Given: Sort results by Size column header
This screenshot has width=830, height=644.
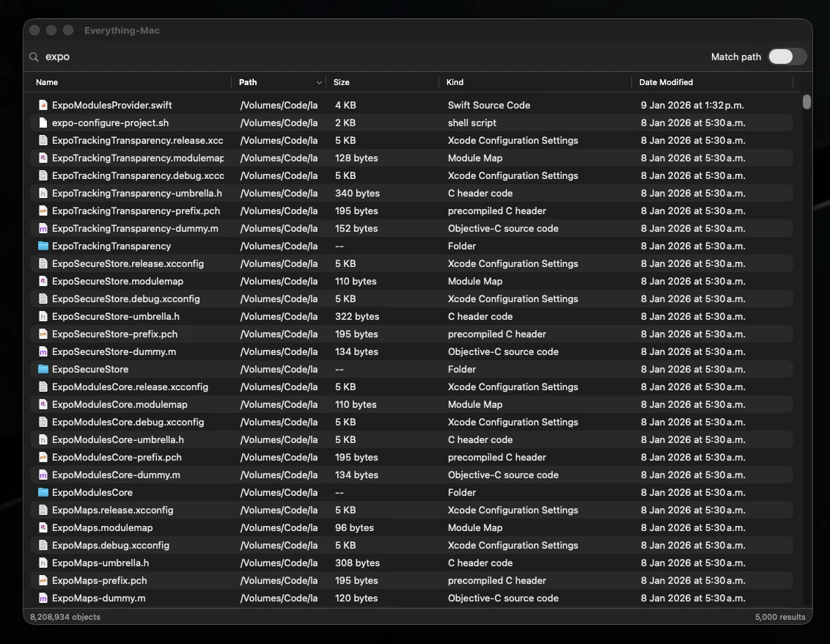Looking at the screenshot, I should click(x=342, y=82).
